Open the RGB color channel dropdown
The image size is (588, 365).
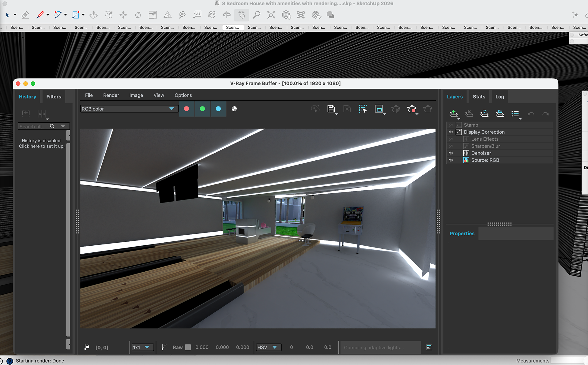(128, 109)
